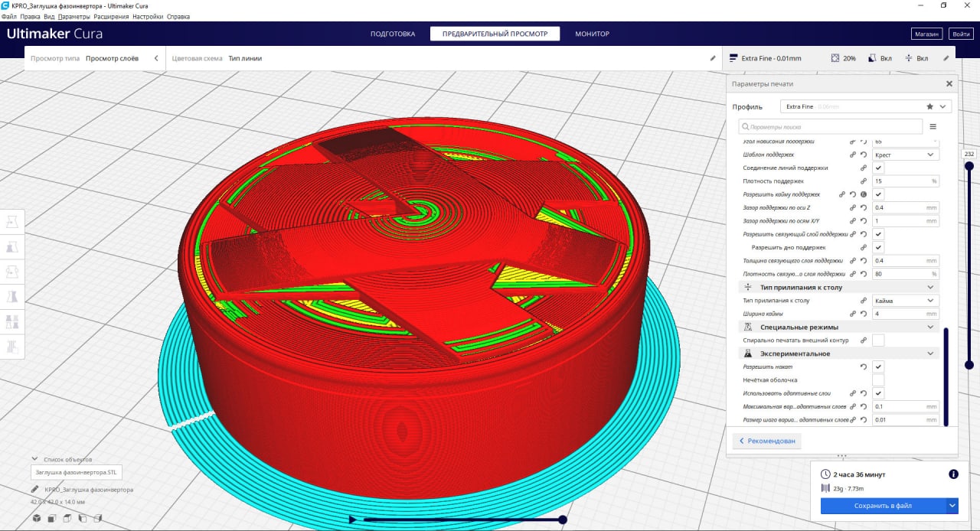Reset 'Зазор поддержки по оси Z' value

coord(864,207)
